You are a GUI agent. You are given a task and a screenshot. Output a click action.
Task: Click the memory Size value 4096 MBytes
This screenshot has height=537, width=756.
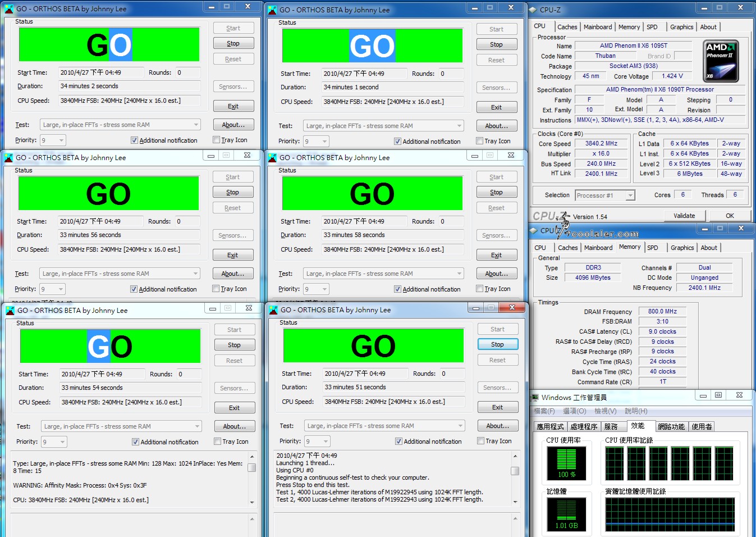click(593, 277)
